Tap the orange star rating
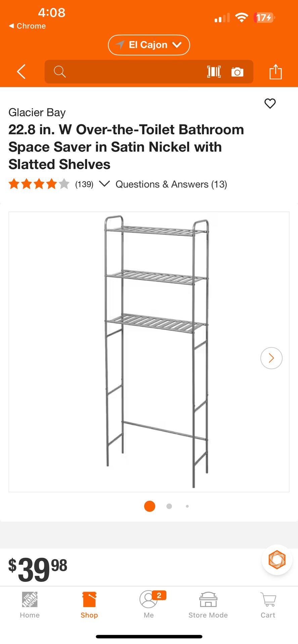The width and height of the screenshot is (298, 644). 39,184
